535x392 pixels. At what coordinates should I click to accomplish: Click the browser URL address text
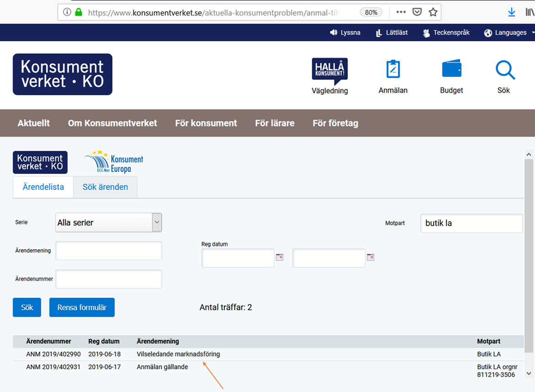(213, 13)
